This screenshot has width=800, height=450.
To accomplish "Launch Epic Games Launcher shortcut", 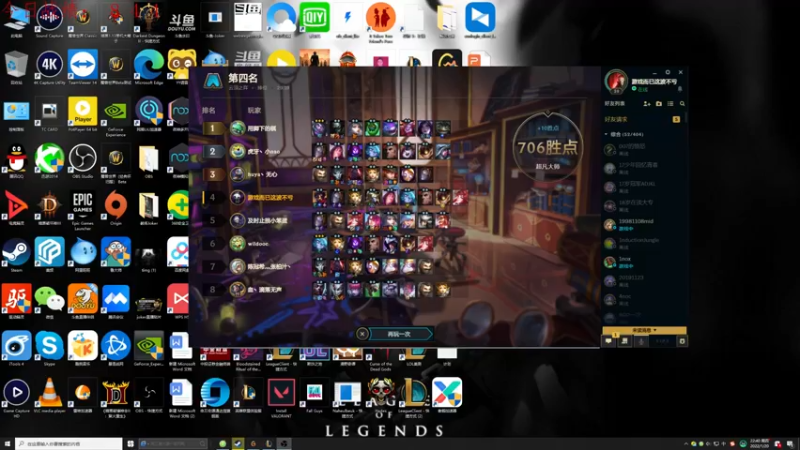I will [x=83, y=210].
